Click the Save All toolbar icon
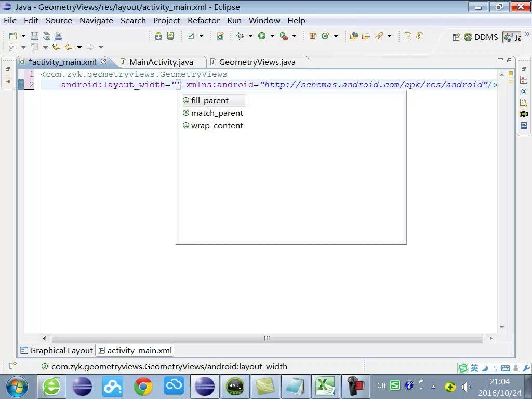The width and height of the screenshot is (532, 399). click(x=46, y=36)
